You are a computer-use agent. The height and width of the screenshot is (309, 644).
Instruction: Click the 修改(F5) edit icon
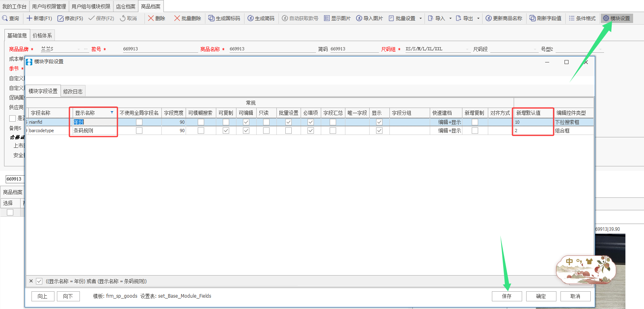pos(61,19)
